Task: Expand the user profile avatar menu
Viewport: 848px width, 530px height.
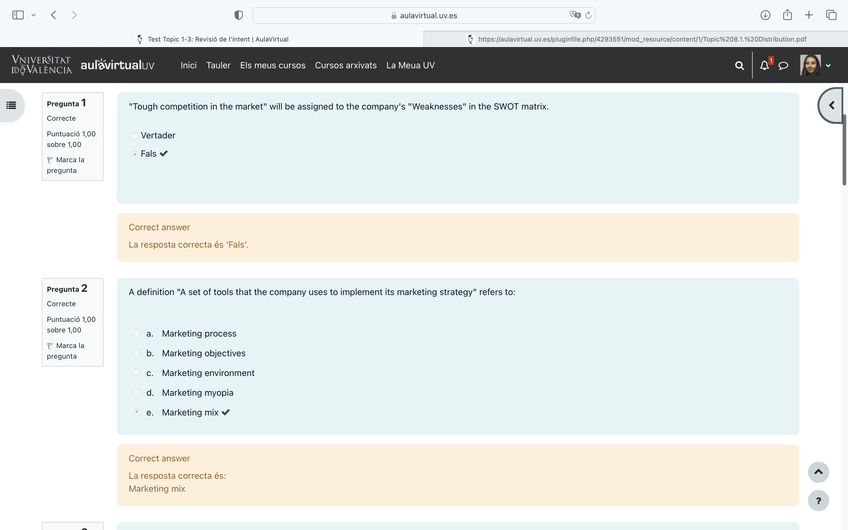Action: 814,66
